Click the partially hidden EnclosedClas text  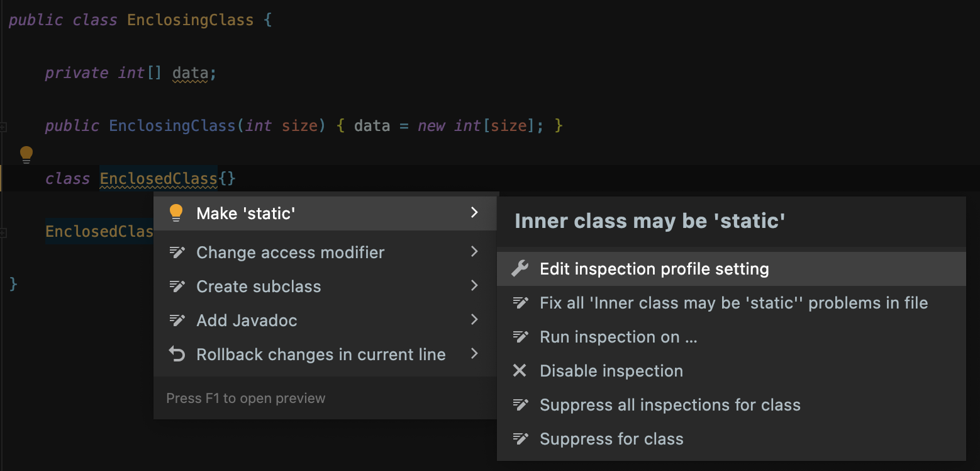[99, 232]
